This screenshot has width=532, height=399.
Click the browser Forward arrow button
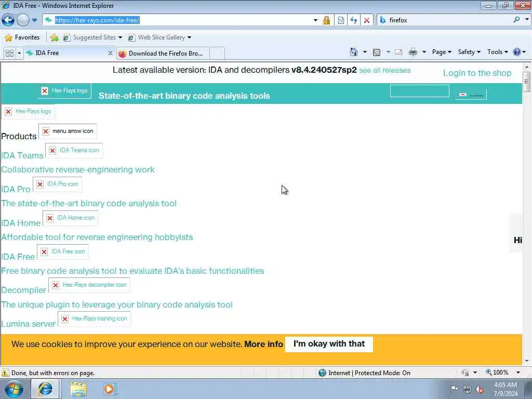[23, 20]
